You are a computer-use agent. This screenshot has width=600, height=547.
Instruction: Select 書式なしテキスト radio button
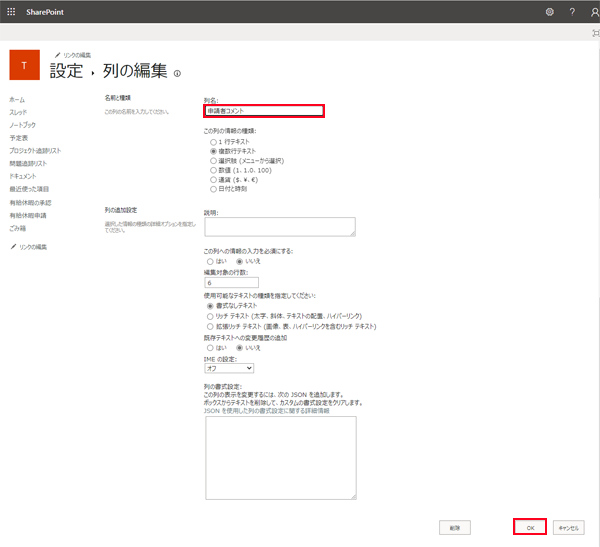click(210, 306)
